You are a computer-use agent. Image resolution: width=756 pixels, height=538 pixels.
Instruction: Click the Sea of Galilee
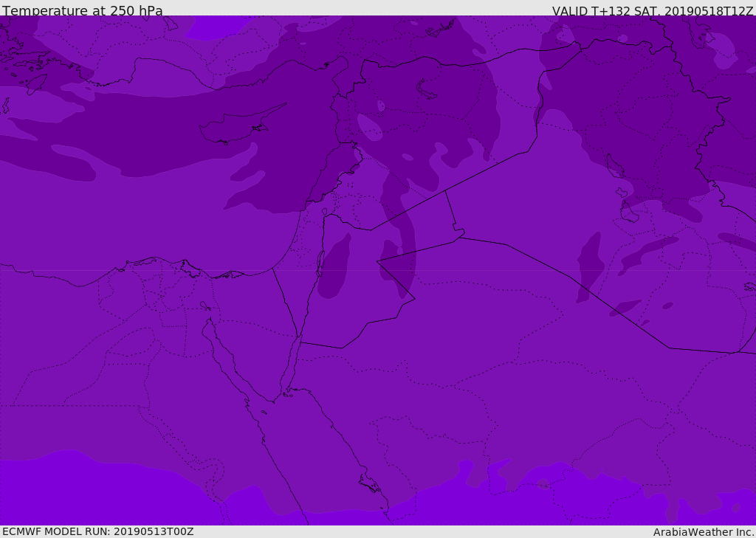(324, 212)
